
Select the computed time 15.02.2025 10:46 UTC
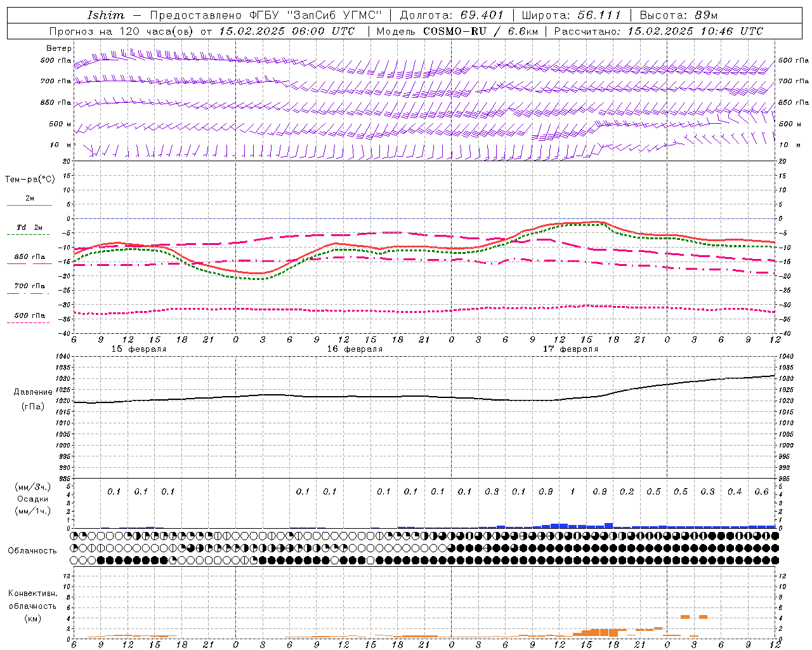point(695,31)
